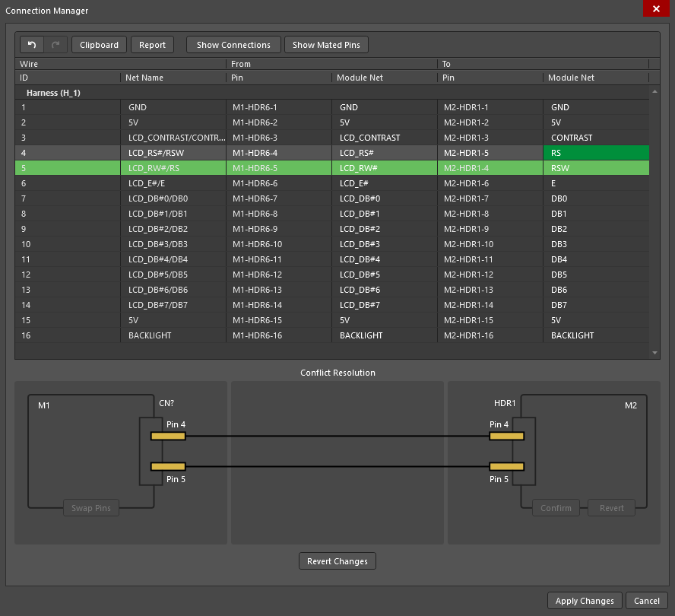Image resolution: width=675 pixels, height=616 pixels.
Task: Click the Redo arrow icon
Action: click(x=56, y=45)
